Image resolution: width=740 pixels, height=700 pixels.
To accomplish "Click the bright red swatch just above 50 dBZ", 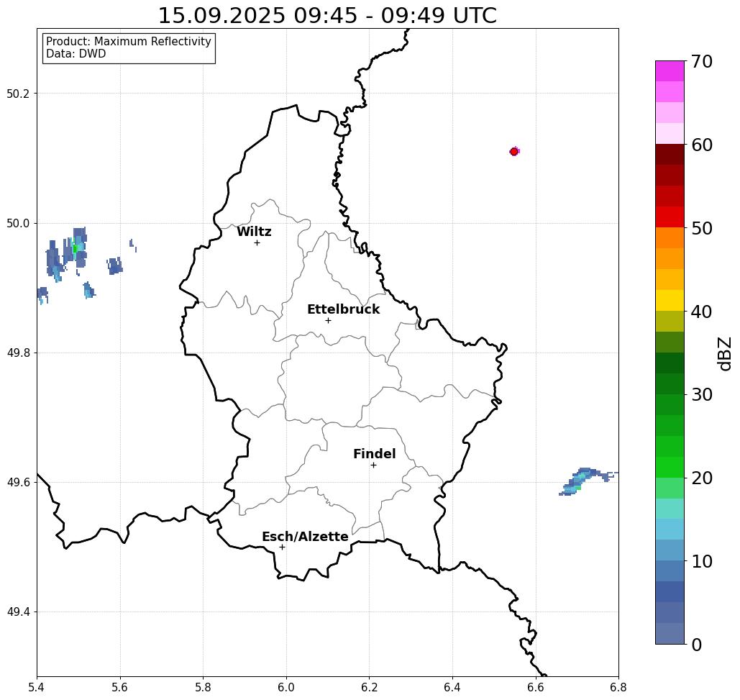I will [670, 217].
